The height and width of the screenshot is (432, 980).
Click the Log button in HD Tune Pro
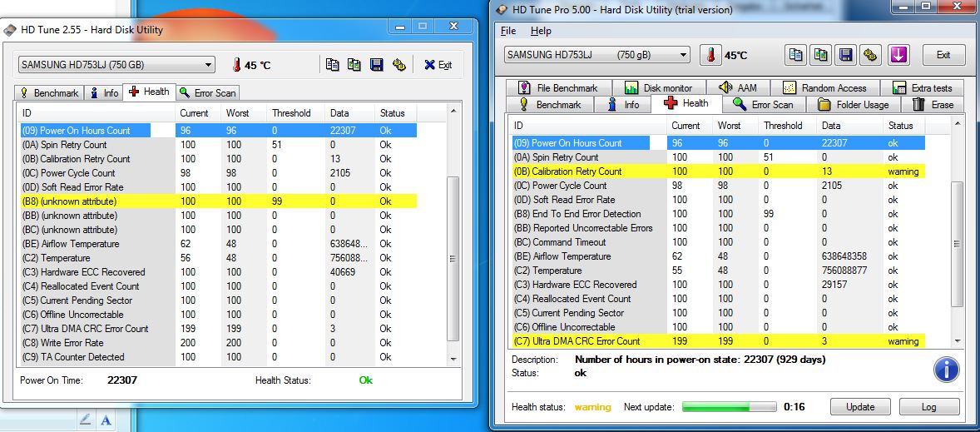[928, 406]
